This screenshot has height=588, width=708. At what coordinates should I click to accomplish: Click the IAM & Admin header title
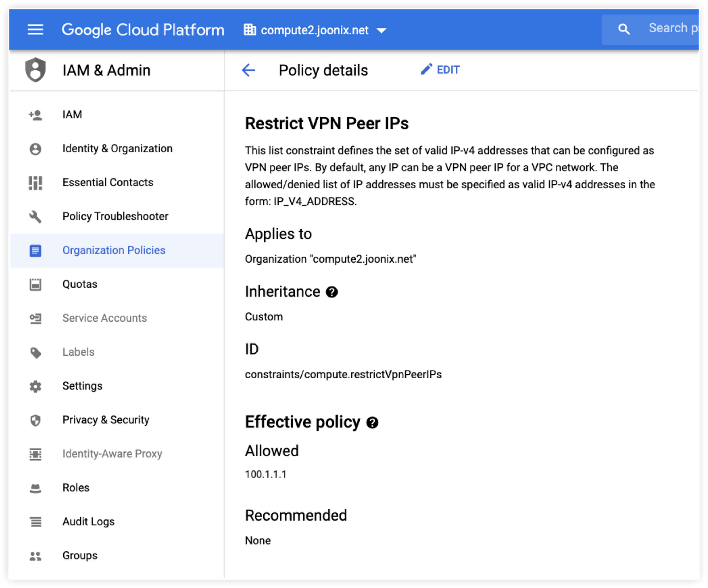click(x=106, y=70)
